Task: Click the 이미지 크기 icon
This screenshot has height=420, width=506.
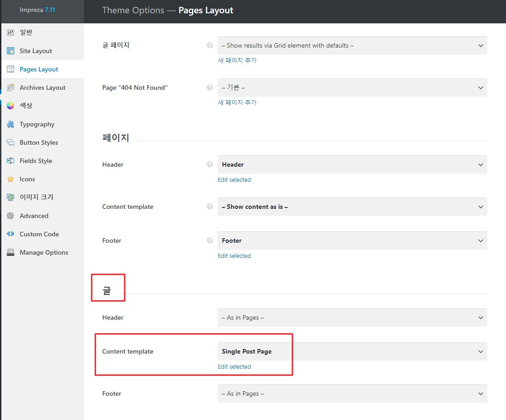Action: (x=11, y=197)
